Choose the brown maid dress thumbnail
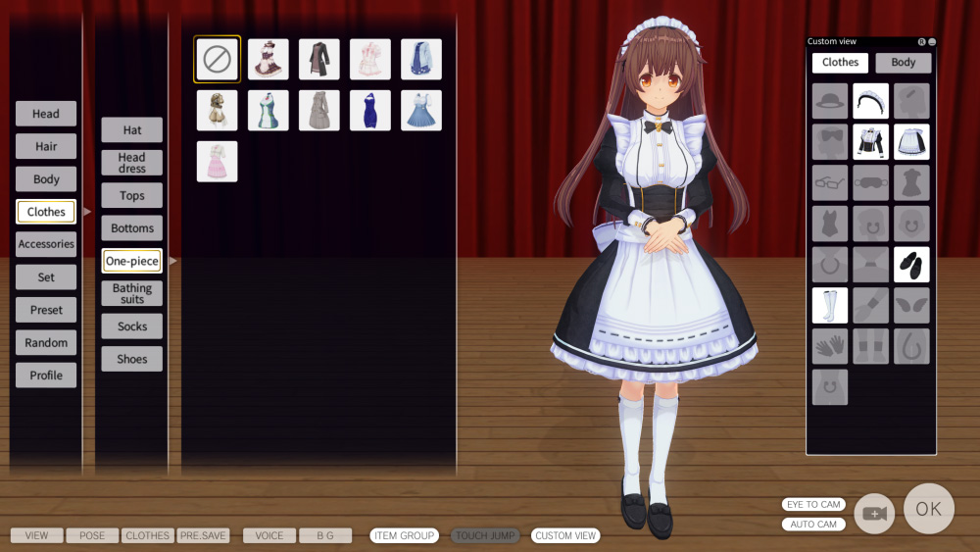 (x=269, y=60)
